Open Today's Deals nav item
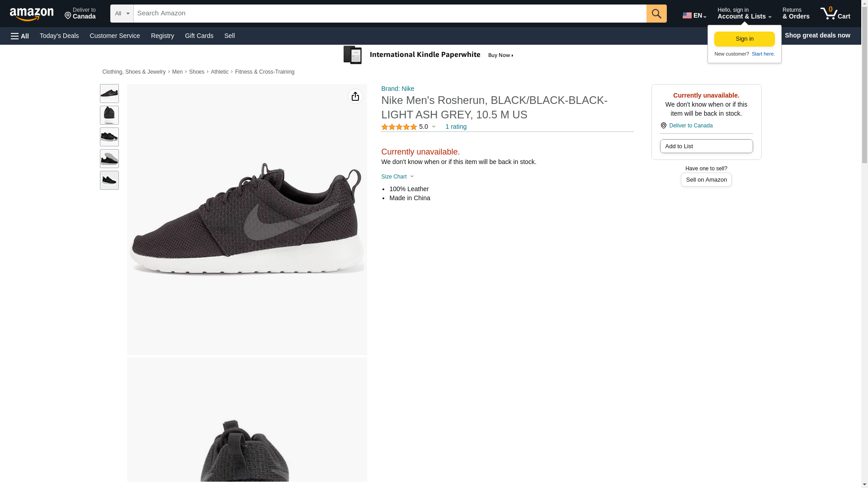This screenshot has width=868, height=488. point(59,36)
